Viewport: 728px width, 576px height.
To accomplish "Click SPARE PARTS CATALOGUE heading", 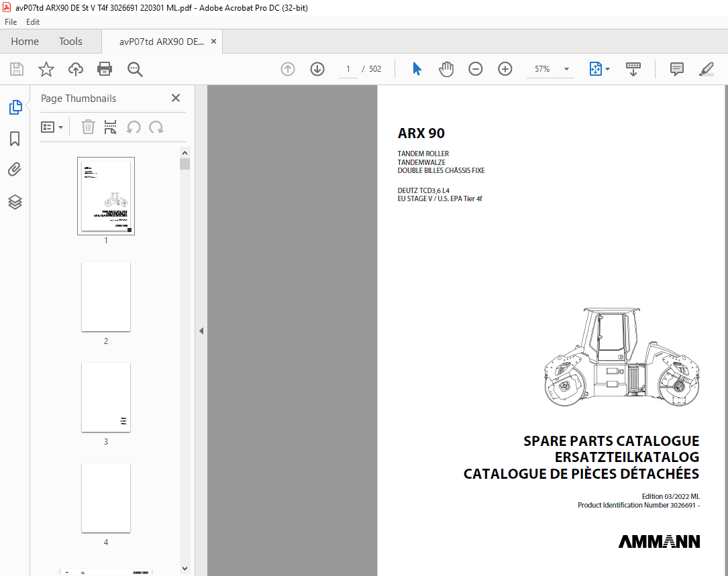I will (611, 441).
